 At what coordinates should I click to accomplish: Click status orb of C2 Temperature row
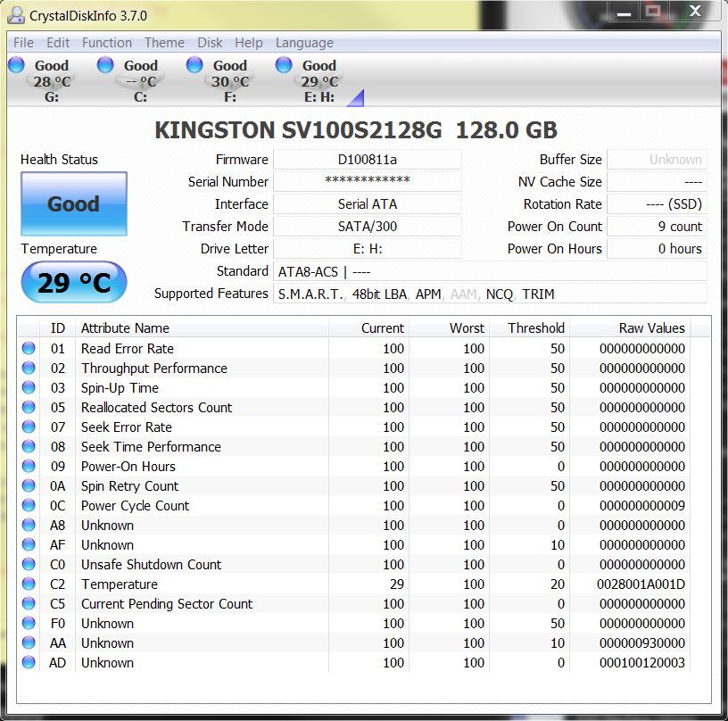pyautogui.click(x=29, y=584)
